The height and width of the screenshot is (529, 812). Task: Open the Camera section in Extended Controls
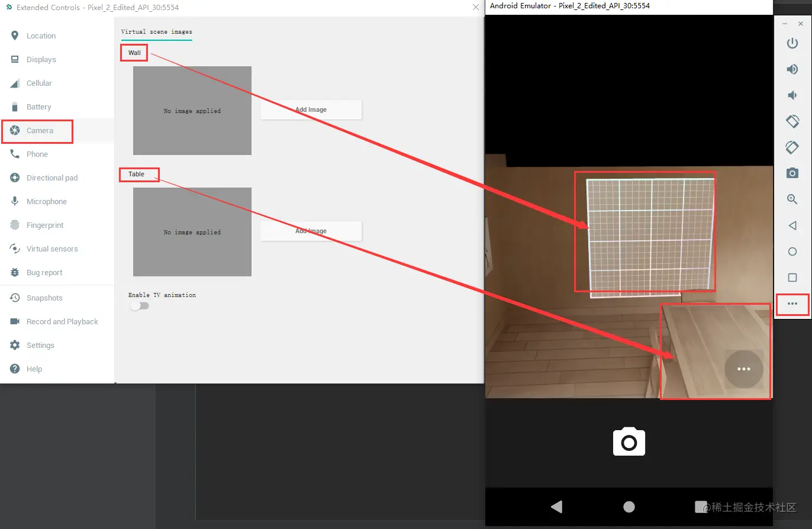click(x=40, y=130)
